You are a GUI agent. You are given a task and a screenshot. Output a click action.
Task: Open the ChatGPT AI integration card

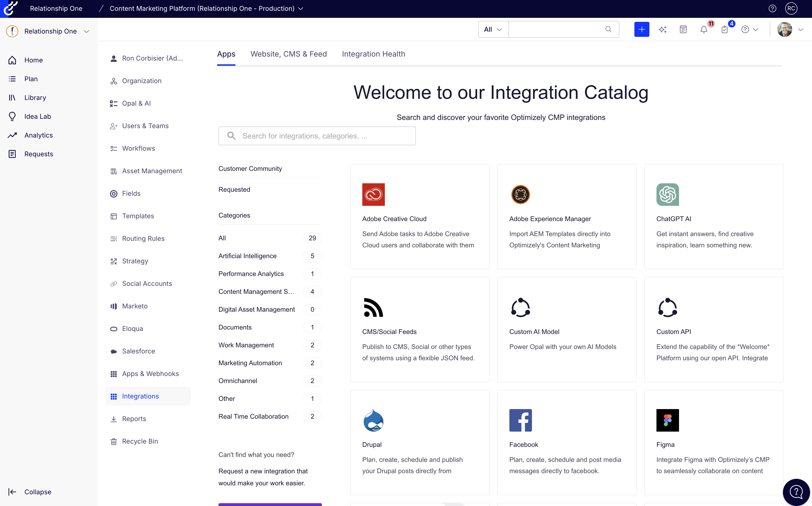click(x=713, y=217)
